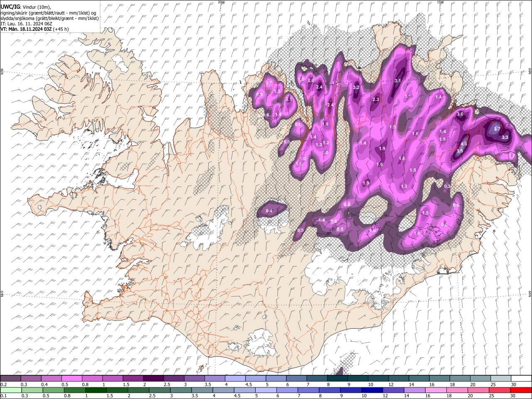Click the '3.2' snowfall value on the map
The height and width of the screenshot is (399, 532).
pyautogui.click(x=356, y=88)
